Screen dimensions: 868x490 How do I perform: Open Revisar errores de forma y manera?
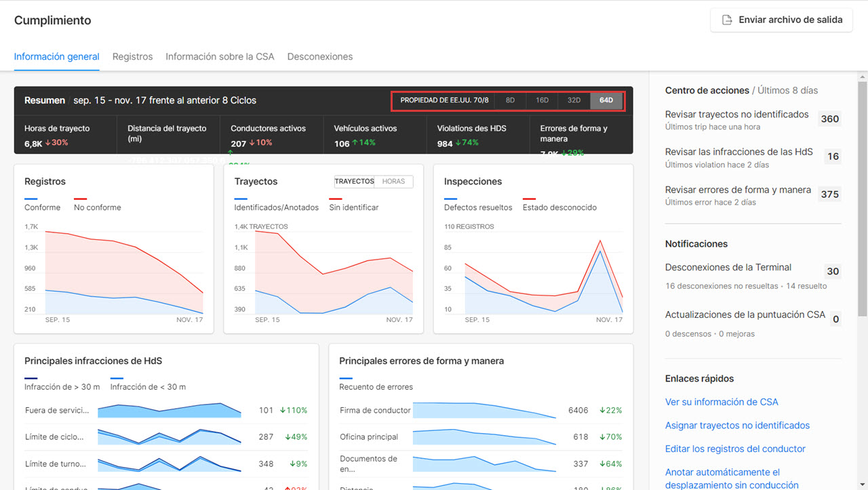click(738, 190)
